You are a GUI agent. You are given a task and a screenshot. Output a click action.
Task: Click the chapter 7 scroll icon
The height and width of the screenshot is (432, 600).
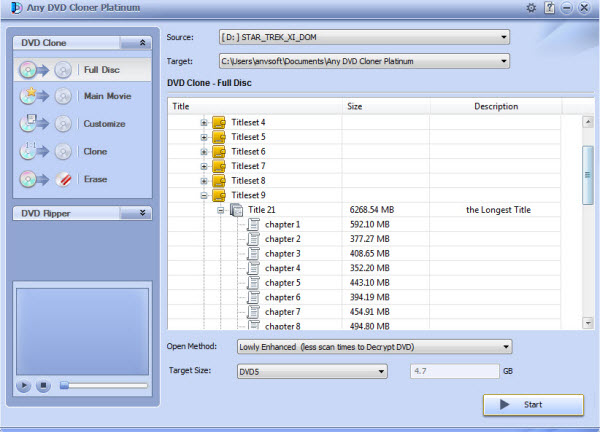tap(253, 311)
